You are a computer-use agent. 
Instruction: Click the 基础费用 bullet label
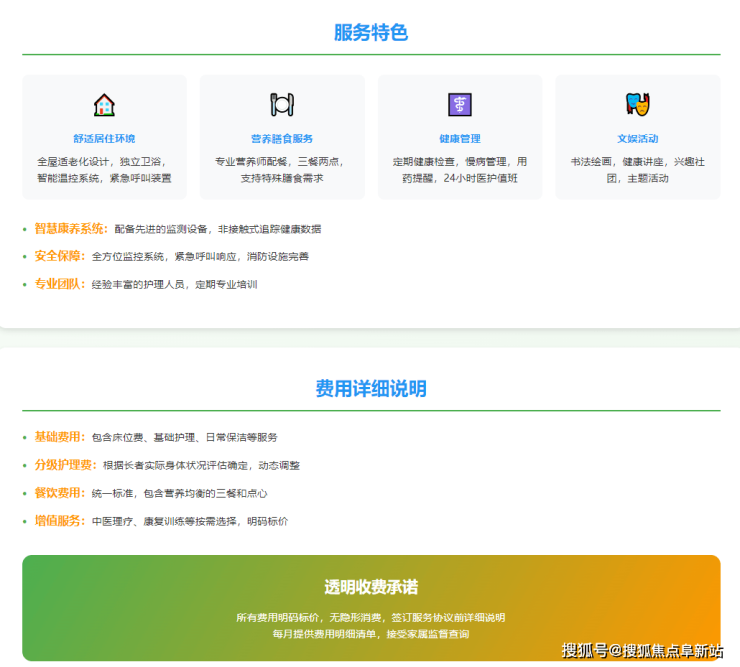click(60, 437)
